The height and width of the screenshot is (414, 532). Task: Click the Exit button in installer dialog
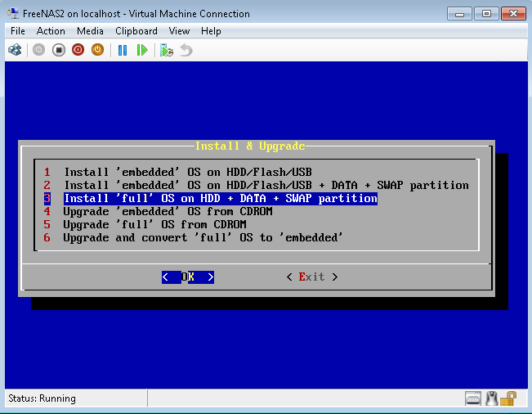coord(312,277)
